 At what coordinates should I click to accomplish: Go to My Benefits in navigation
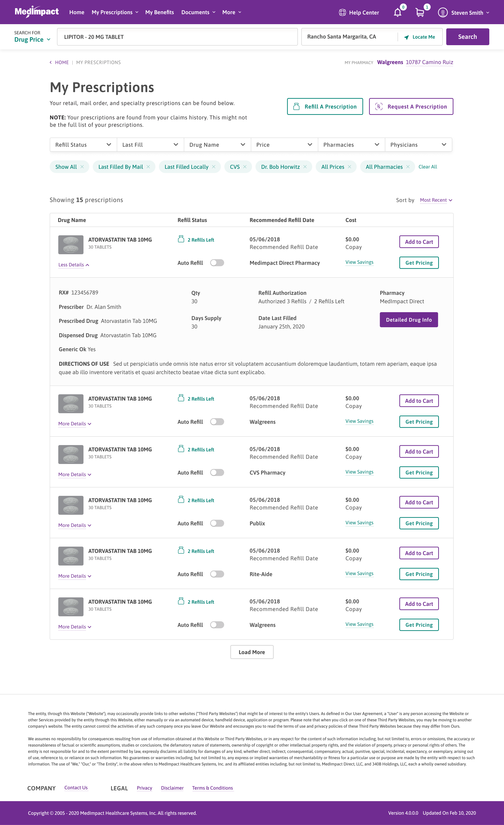(159, 12)
